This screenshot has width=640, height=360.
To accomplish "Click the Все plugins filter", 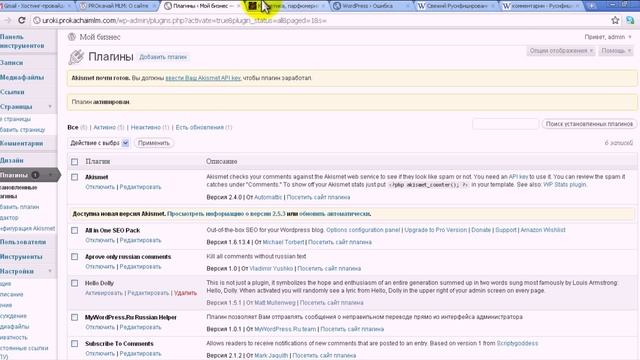I will coord(73,127).
